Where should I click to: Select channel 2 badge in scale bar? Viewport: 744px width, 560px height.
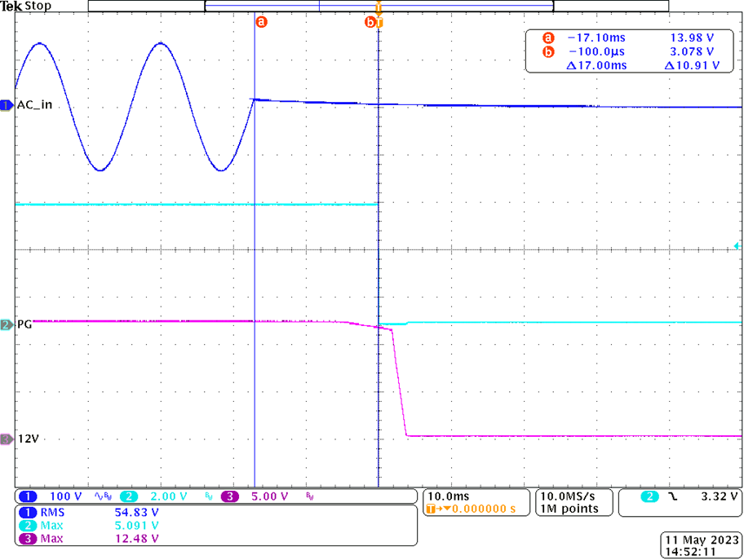(x=129, y=496)
